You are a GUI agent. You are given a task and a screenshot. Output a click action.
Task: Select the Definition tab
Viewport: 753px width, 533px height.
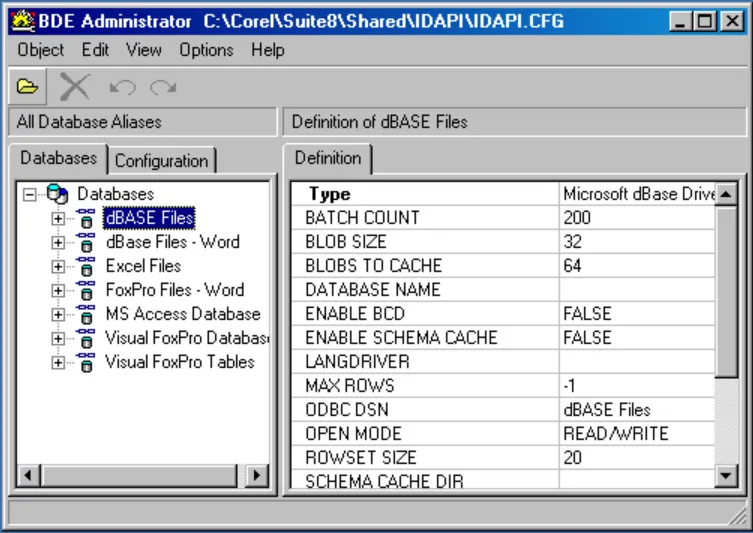(x=328, y=158)
